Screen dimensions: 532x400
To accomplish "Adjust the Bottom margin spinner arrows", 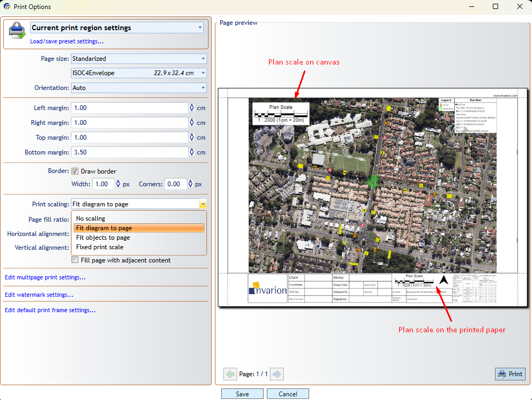I will (x=192, y=152).
